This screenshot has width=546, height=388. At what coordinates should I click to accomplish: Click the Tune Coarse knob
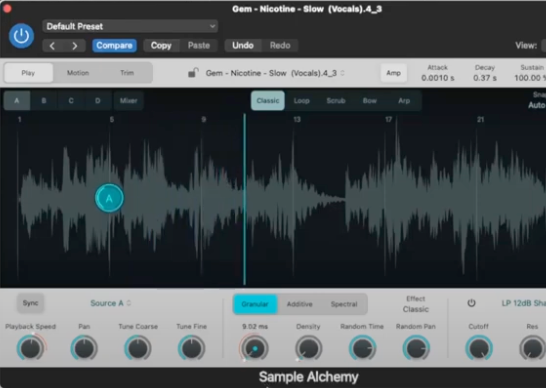pos(138,348)
